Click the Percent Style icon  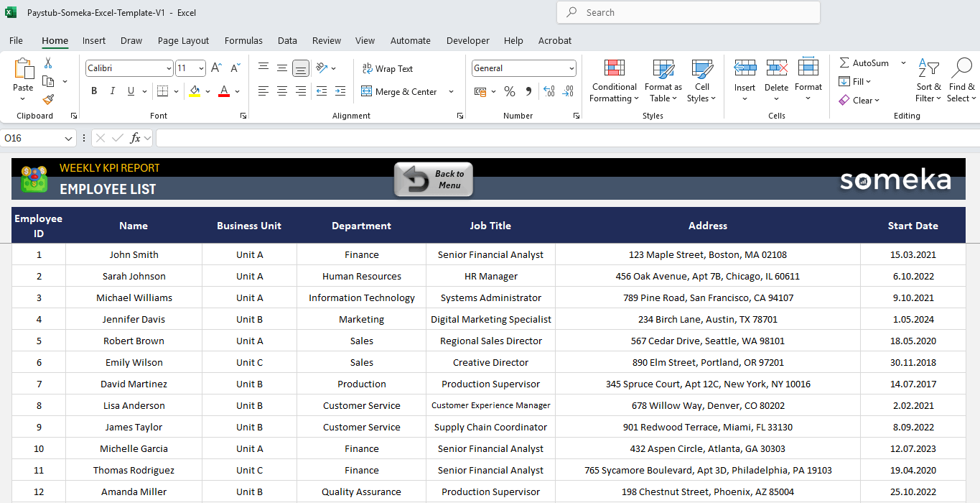[x=510, y=91]
